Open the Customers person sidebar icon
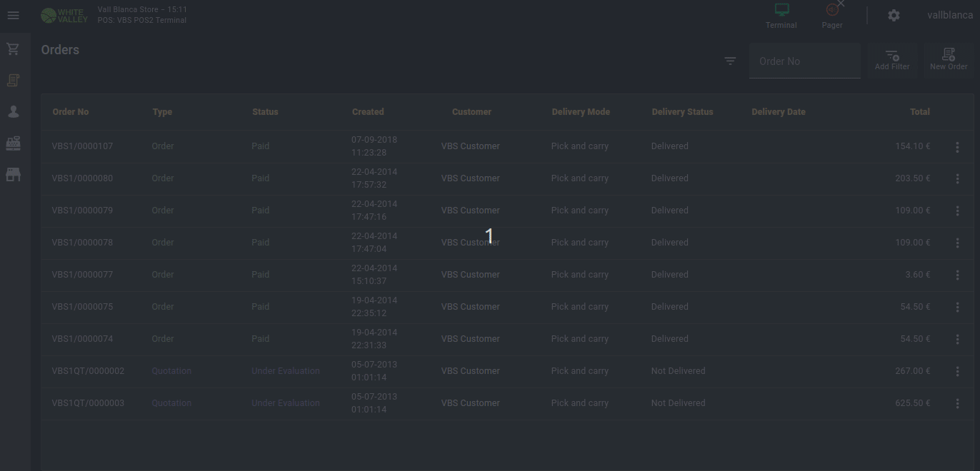 click(x=13, y=112)
